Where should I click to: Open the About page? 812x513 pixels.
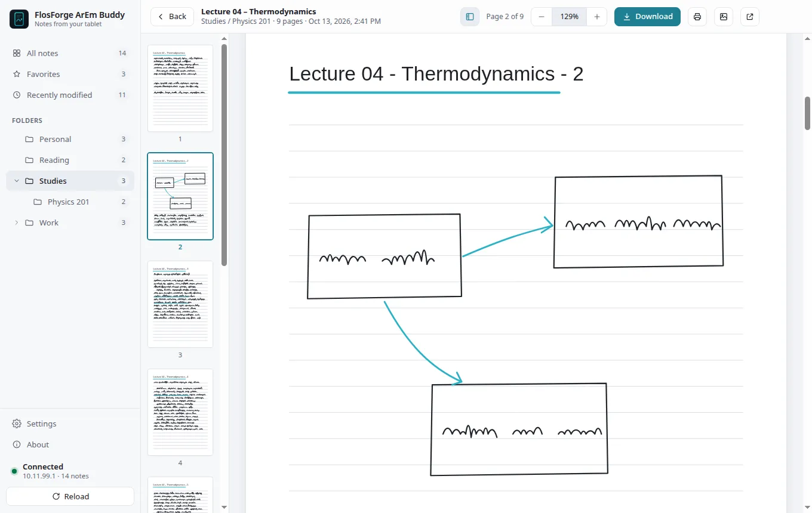70,444
